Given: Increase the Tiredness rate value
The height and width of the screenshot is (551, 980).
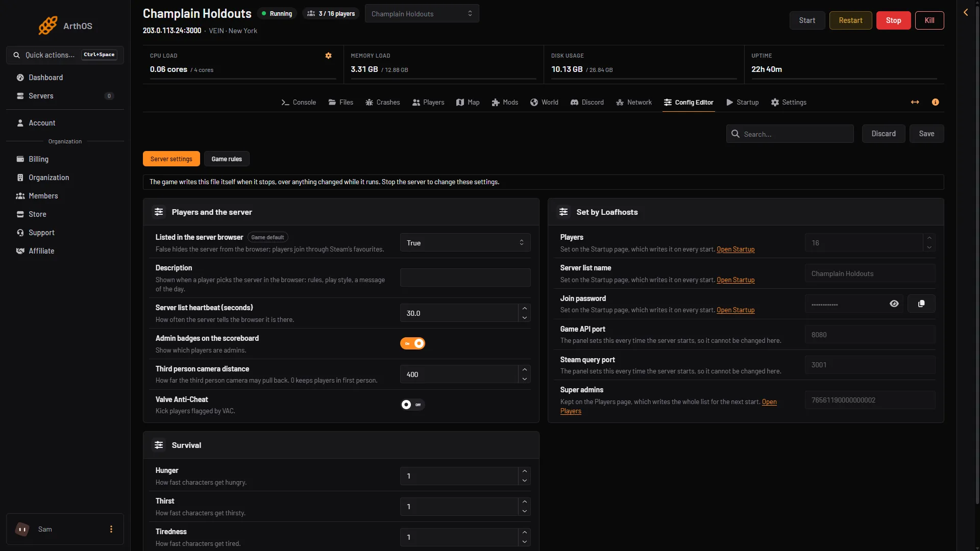Looking at the screenshot, I should point(524,532).
